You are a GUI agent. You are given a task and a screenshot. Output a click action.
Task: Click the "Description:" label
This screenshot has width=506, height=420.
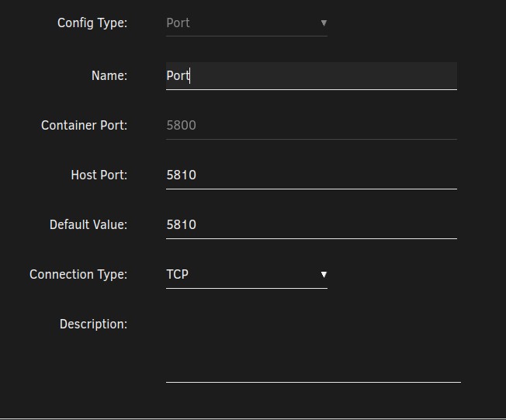[x=94, y=324]
